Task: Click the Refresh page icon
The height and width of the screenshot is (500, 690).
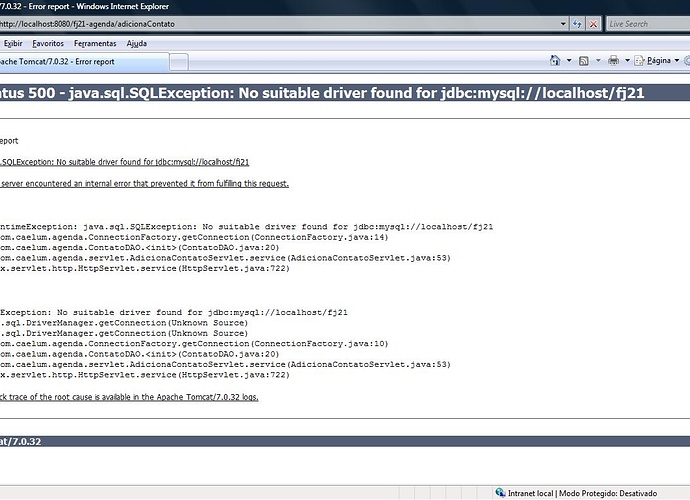Action: (x=577, y=24)
